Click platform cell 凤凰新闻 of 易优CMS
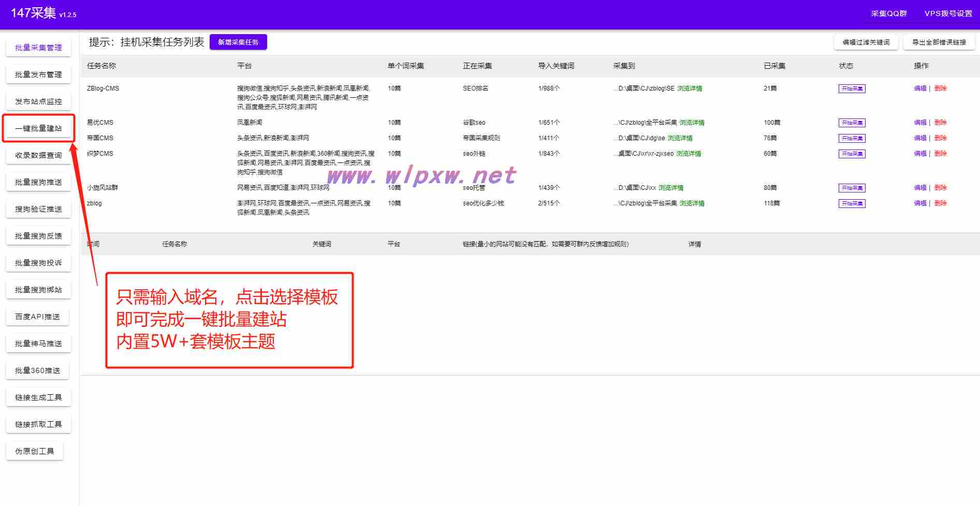Image resolution: width=980 pixels, height=506 pixels. [250, 123]
